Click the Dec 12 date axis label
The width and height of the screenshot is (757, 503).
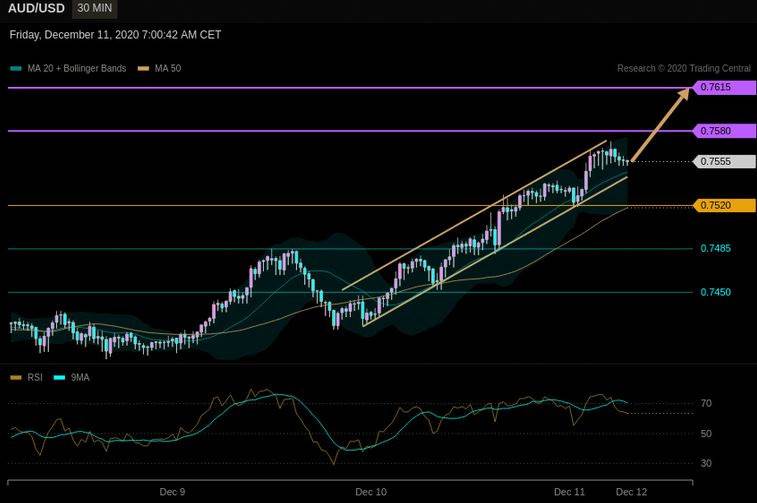(631, 492)
